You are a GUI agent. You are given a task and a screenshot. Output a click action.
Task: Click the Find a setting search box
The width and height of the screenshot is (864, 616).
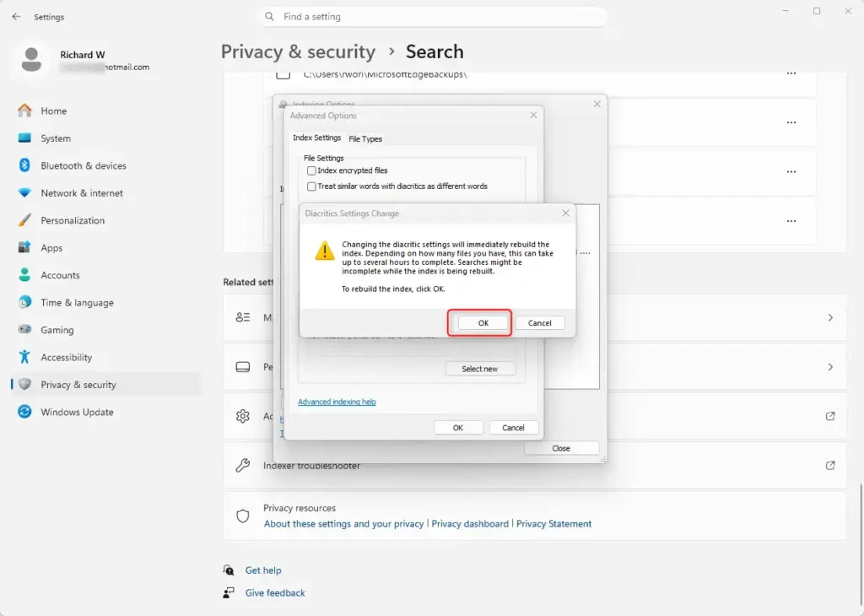coord(433,17)
